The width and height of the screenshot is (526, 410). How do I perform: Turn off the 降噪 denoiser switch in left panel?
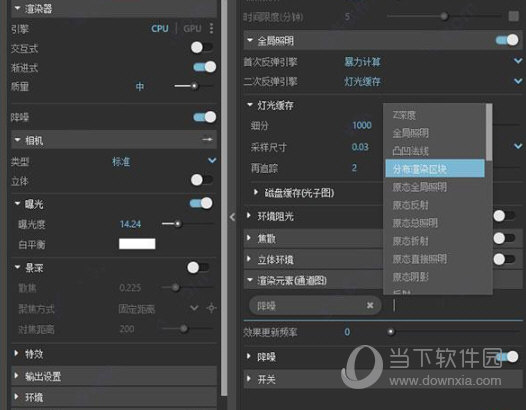coord(205,117)
